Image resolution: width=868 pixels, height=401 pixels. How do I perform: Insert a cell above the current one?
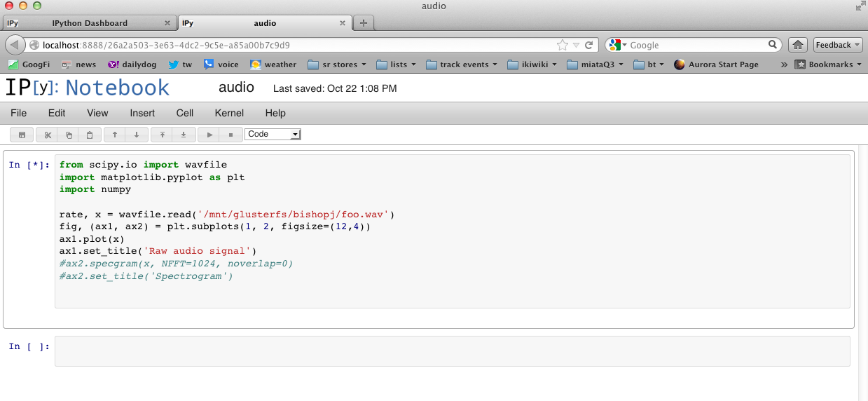(163, 135)
